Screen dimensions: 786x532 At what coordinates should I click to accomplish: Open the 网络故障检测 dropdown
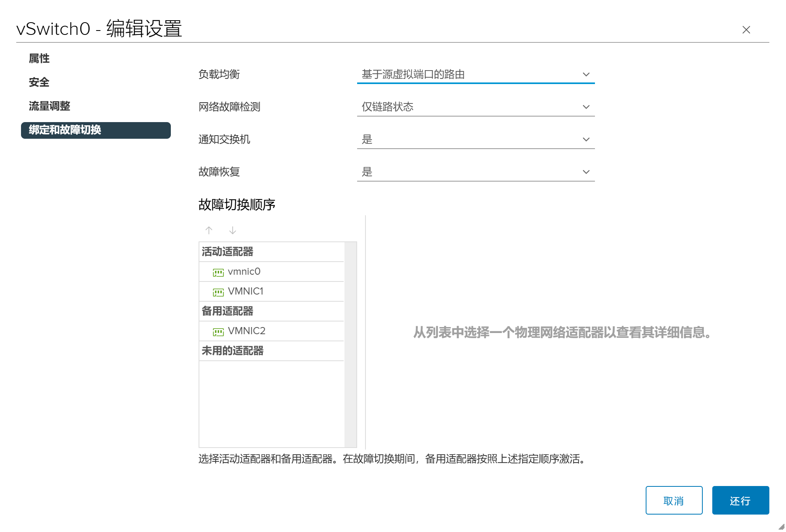point(475,107)
